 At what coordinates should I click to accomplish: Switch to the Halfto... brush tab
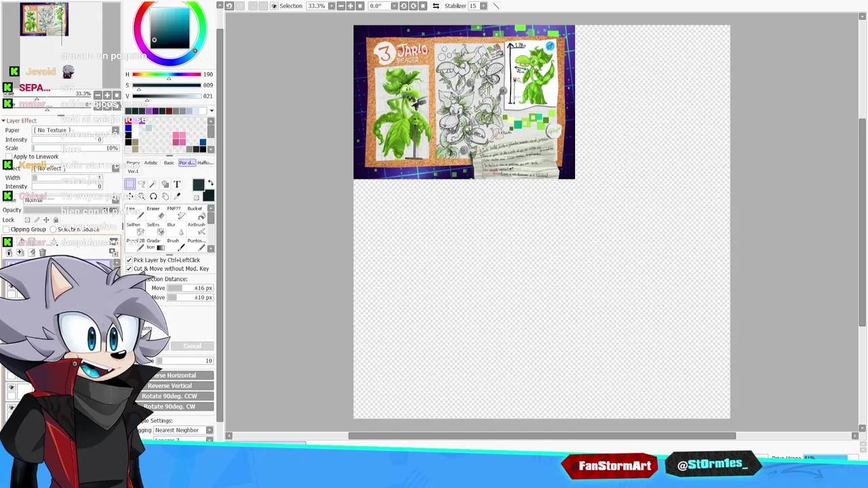(205, 163)
